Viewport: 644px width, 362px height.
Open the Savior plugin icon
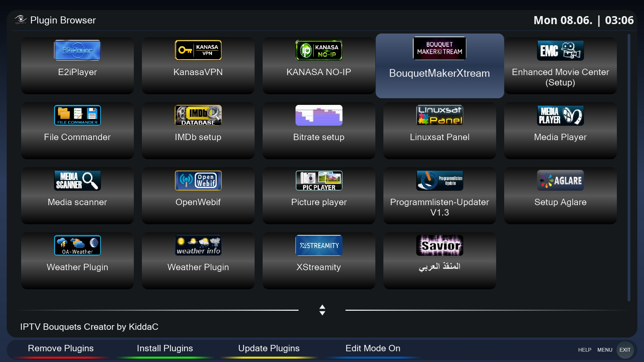pyautogui.click(x=440, y=245)
